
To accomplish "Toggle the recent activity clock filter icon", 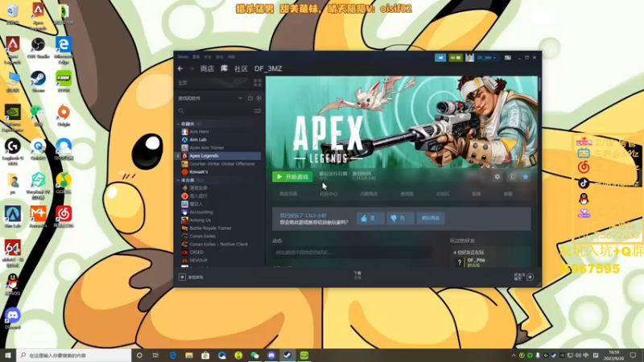I will coord(250,98).
